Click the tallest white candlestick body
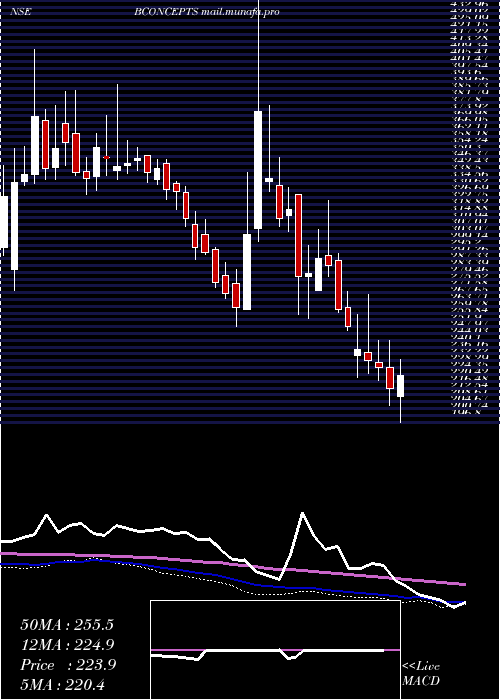This screenshot has width=500, height=700. [x=258, y=170]
